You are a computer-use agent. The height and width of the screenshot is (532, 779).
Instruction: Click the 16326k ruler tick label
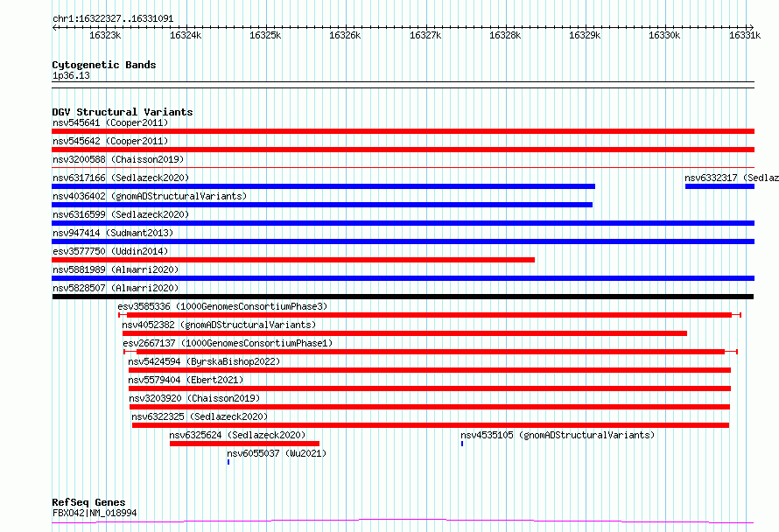345,35
